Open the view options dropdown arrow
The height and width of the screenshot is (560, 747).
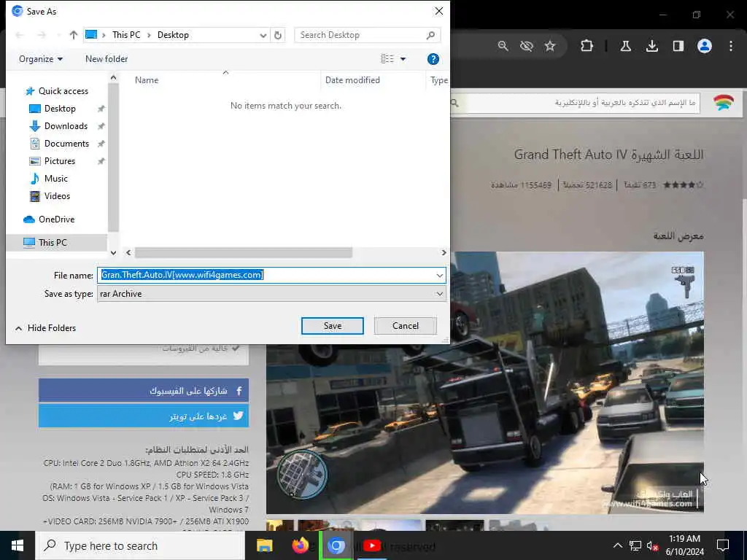pyautogui.click(x=403, y=59)
